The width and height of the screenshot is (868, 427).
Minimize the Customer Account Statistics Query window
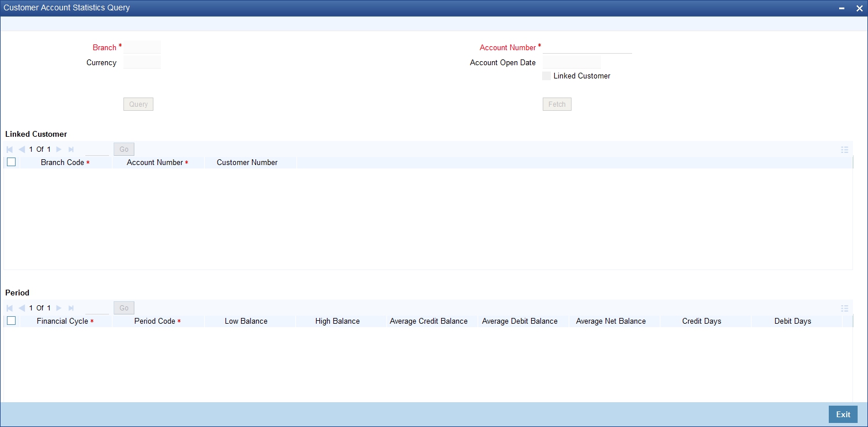[842, 8]
